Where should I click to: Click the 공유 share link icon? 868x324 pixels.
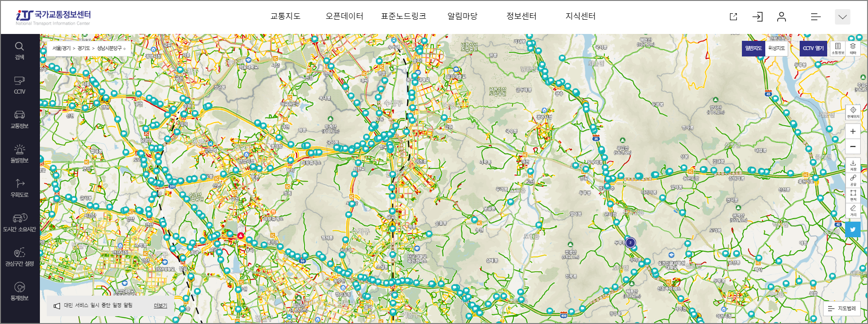click(x=853, y=180)
